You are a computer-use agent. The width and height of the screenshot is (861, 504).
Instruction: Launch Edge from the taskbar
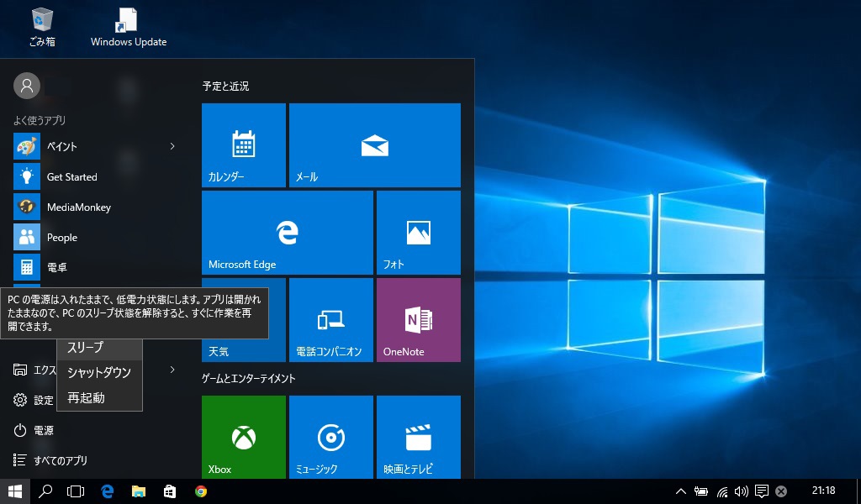click(107, 491)
